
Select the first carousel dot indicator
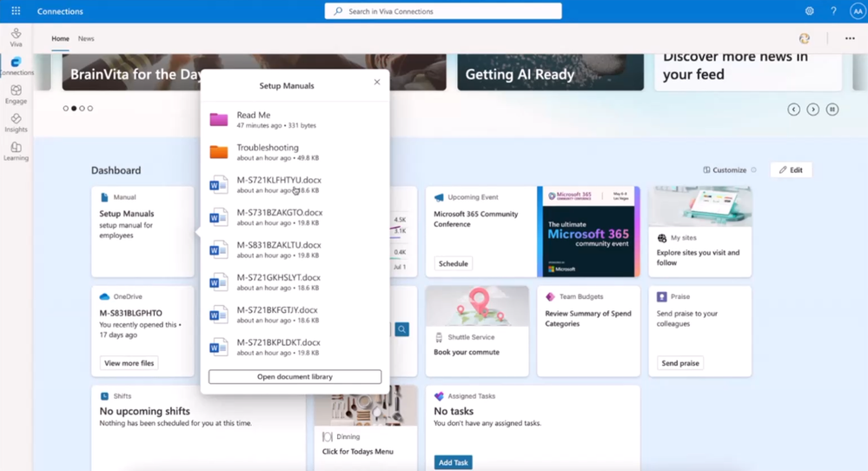point(66,109)
